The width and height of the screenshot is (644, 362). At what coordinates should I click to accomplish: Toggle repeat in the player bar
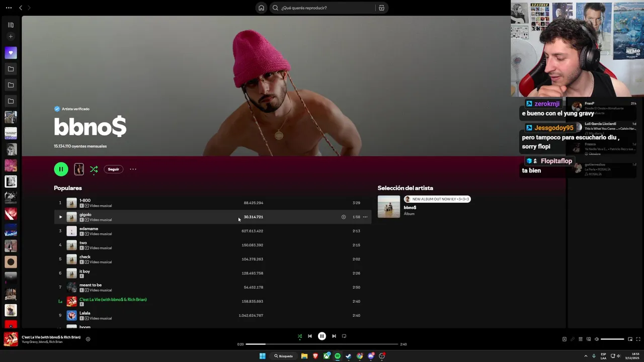[x=344, y=336]
